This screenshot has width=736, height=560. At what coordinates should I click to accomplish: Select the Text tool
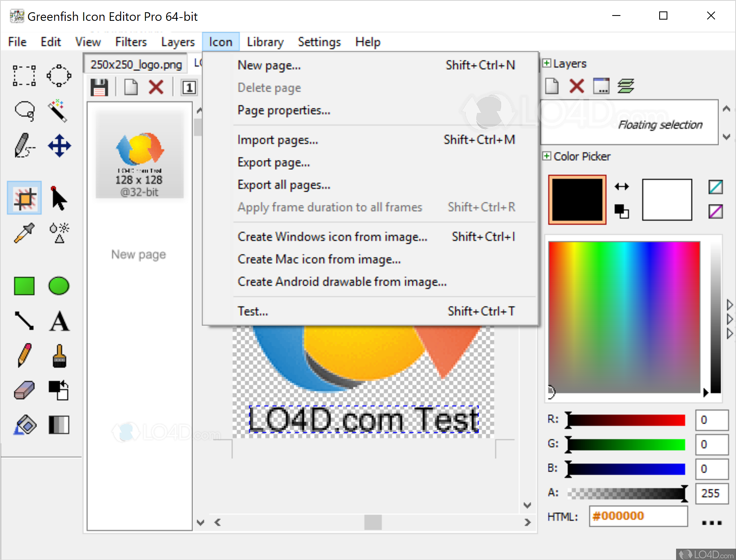(58, 322)
